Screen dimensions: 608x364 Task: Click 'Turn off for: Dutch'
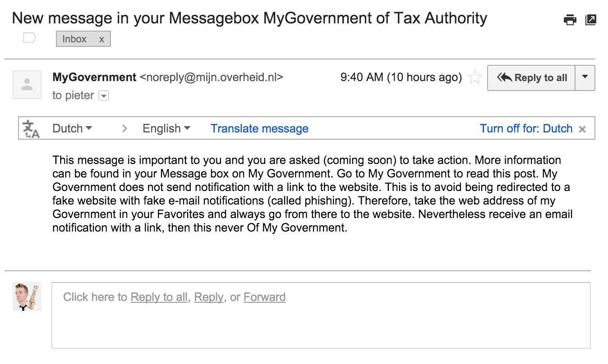coord(526,128)
